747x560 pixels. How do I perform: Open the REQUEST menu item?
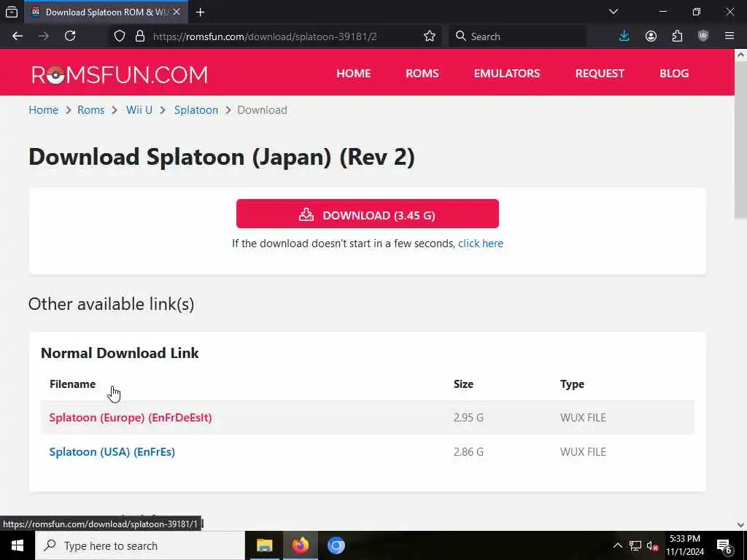pyautogui.click(x=600, y=74)
